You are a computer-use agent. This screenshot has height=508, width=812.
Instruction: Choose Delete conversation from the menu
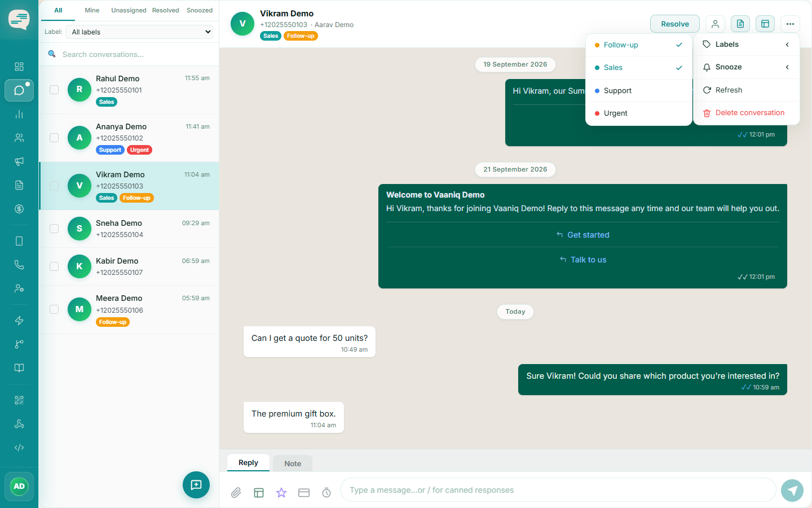[746, 113]
